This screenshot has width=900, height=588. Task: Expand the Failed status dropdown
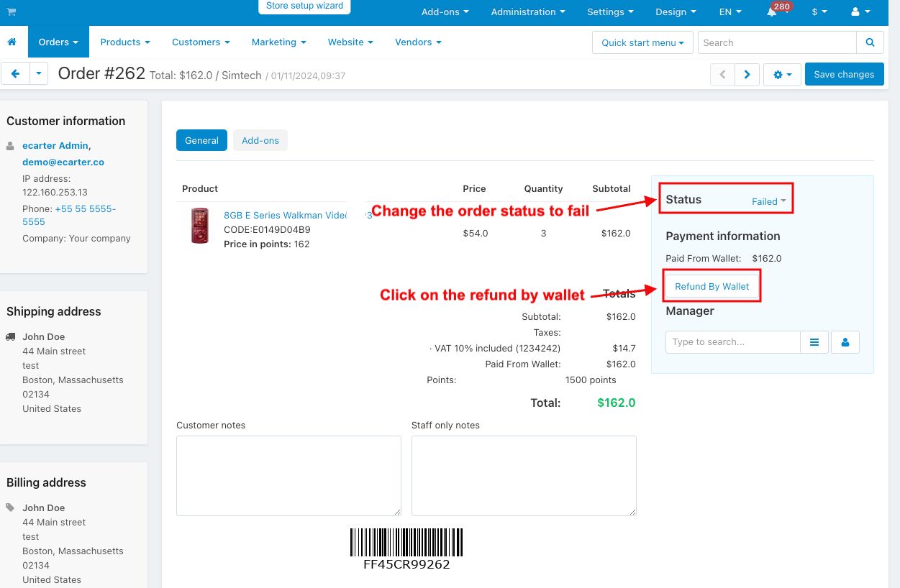pos(769,201)
